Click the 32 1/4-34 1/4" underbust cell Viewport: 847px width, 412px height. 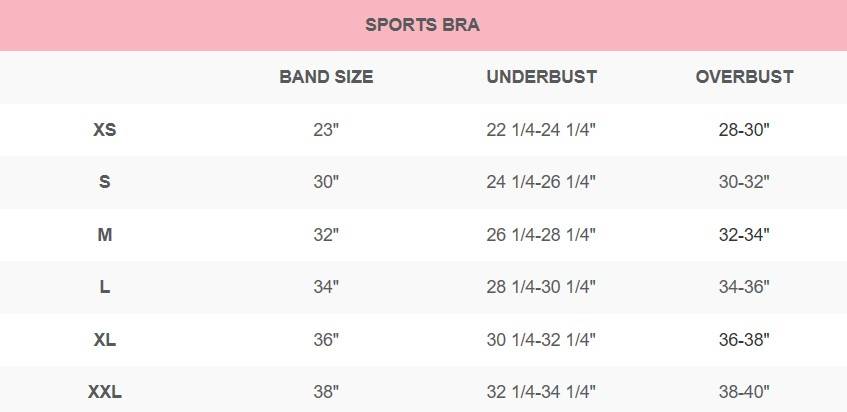click(541, 392)
